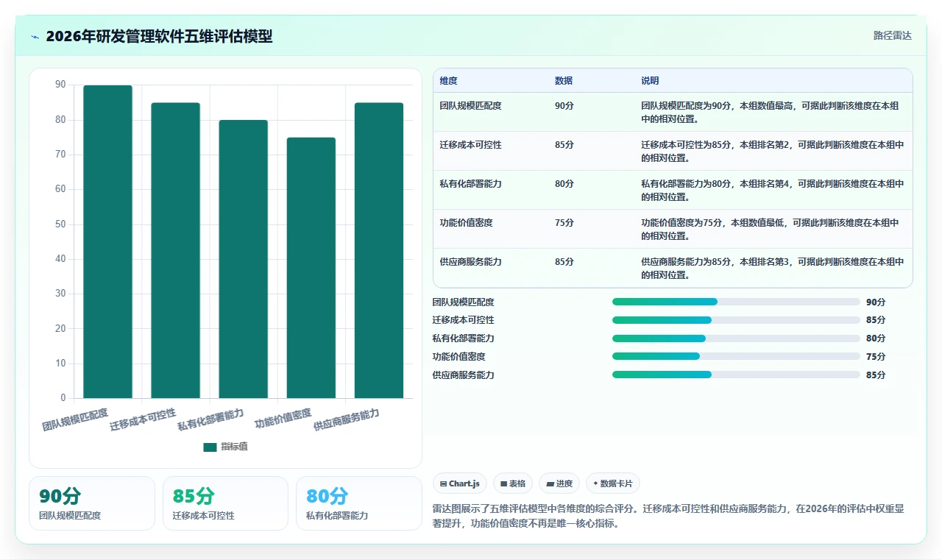Toggle the 指标值 legend color swatch

(210, 447)
